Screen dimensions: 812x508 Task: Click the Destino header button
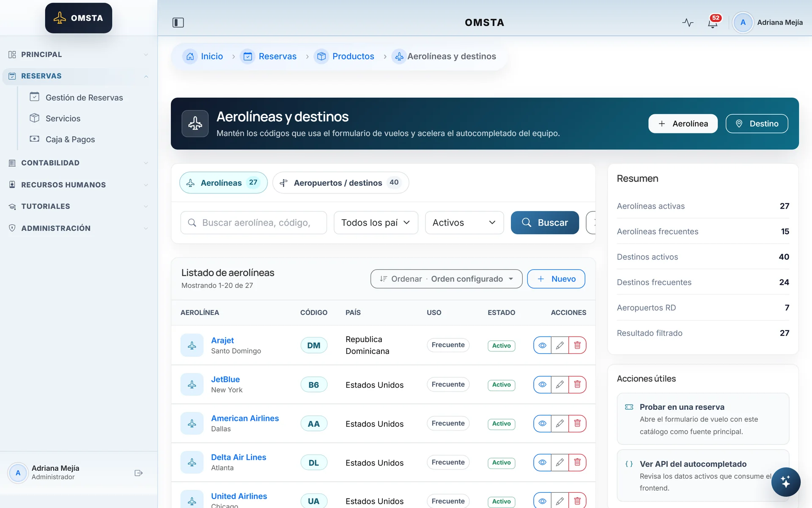click(x=757, y=124)
